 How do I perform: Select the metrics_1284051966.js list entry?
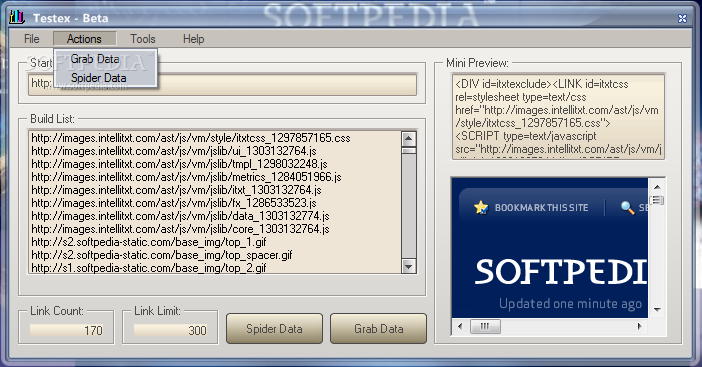(186, 177)
